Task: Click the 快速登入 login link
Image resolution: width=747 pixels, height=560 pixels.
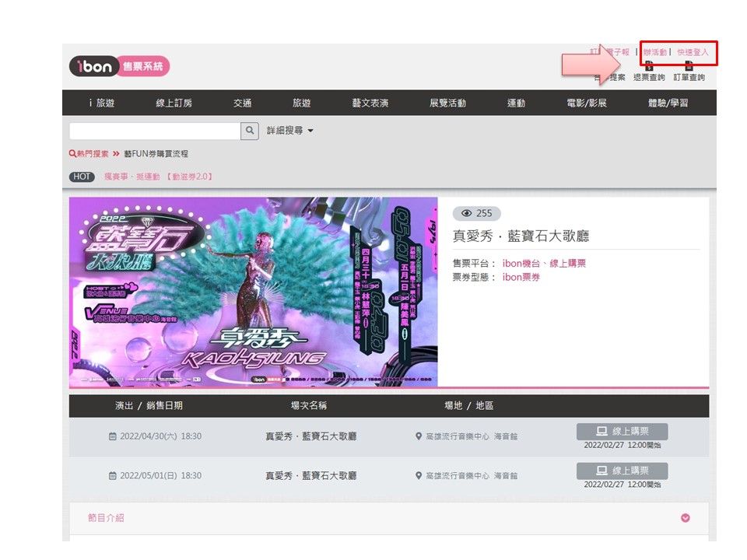Action: click(693, 52)
